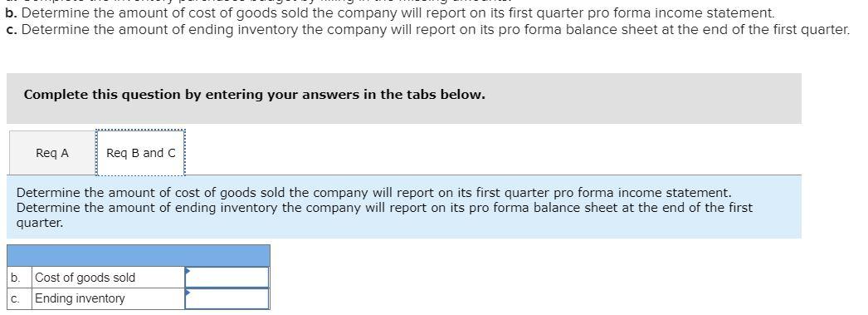Screen dimensions: 868x315
Task: Click the "c." cell in the answer table
Action: click(19, 299)
